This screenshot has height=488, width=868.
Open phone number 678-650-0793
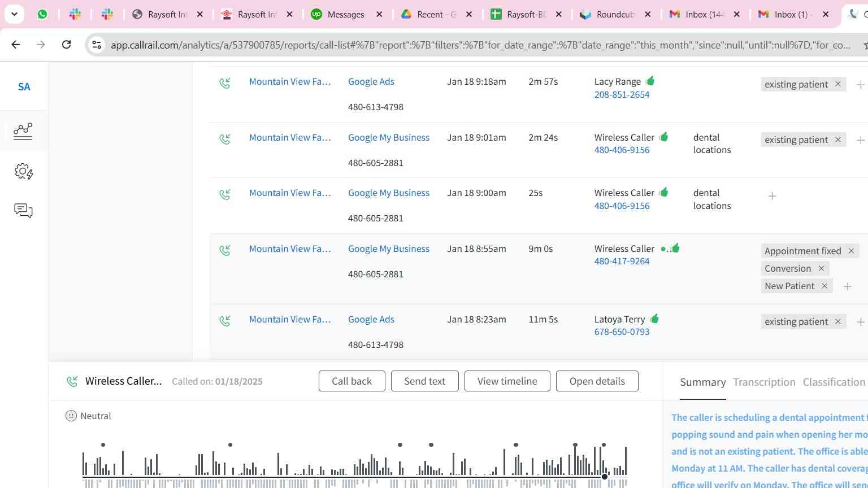622,332
